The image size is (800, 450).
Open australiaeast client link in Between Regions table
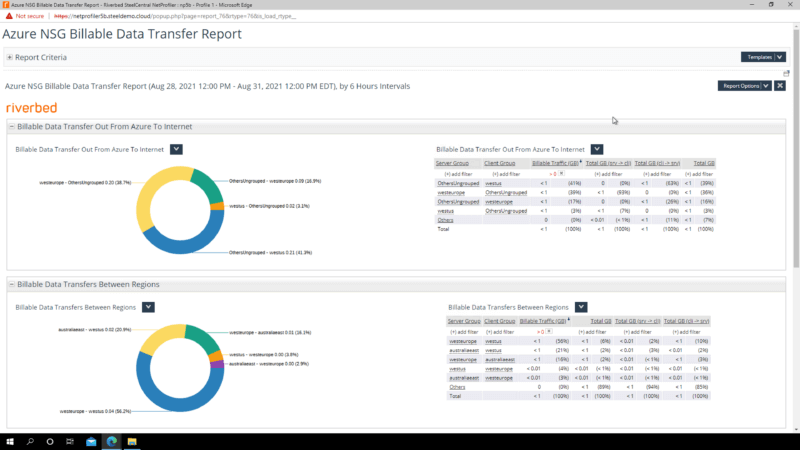[x=500, y=360]
